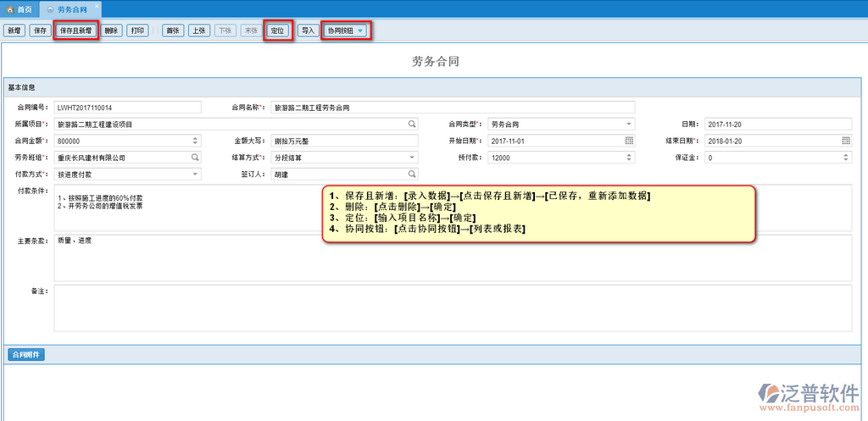
Task: Expand the 结算方式 dropdown
Action: [x=412, y=158]
